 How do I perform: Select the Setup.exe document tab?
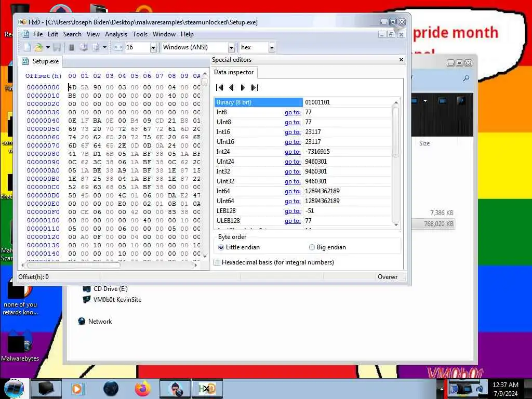click(41, 61)
